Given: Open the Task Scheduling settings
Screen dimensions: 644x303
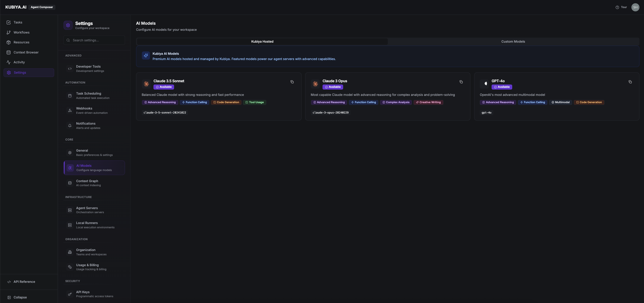Looking at the screenshot, I should coord(94,96).
